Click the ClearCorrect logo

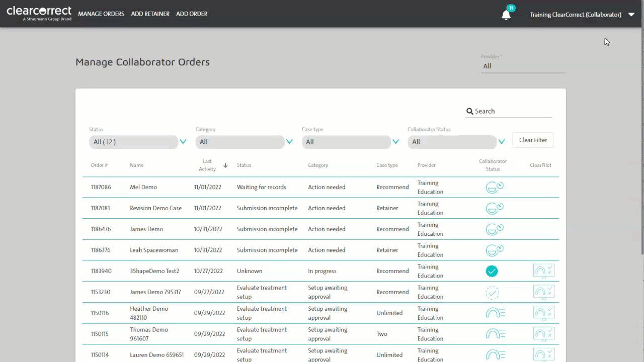39,14
